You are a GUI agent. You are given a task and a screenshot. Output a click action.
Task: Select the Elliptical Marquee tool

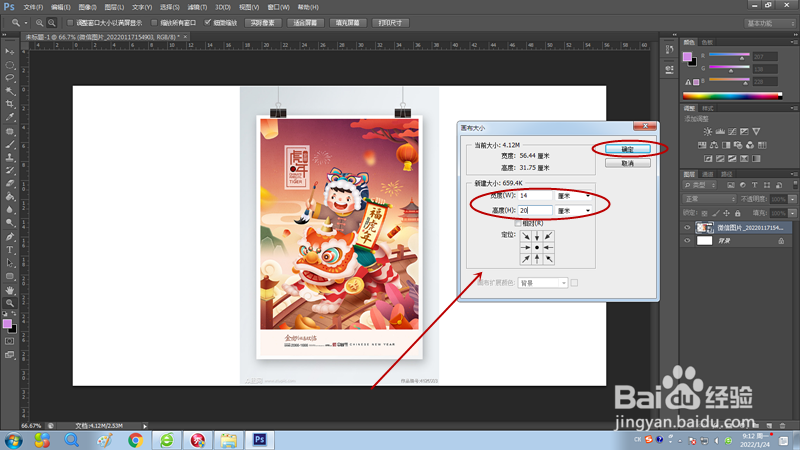(x=10, y=65)
